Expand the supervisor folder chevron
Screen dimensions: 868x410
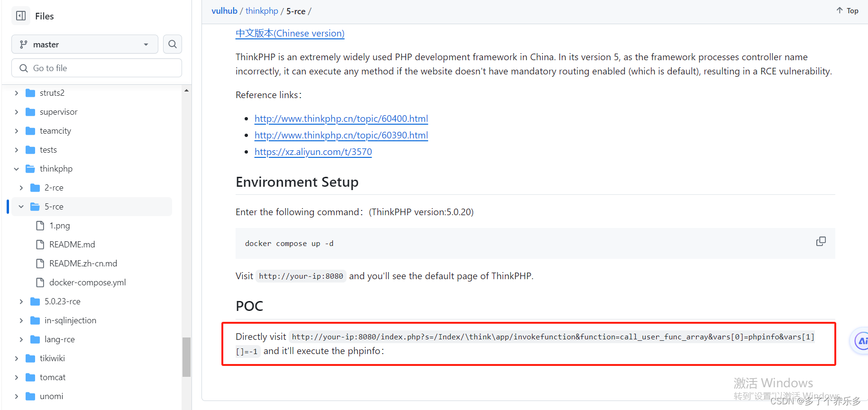(17, 112)
